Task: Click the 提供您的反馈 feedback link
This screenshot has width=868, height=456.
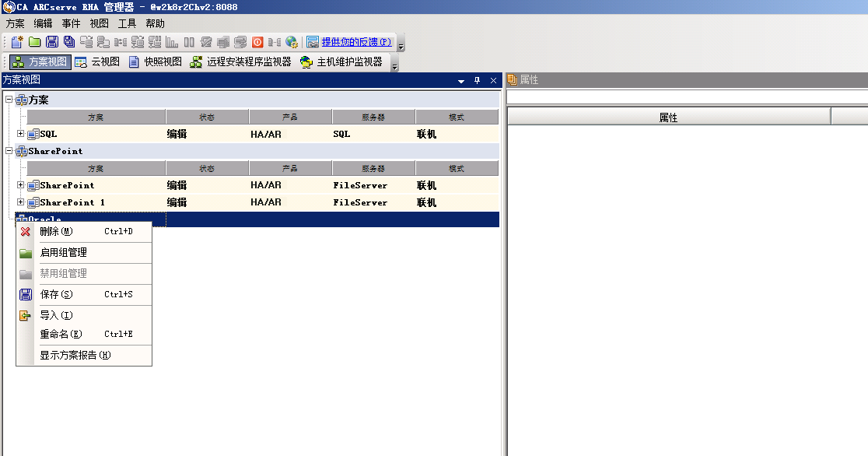Action: [356, 42]
